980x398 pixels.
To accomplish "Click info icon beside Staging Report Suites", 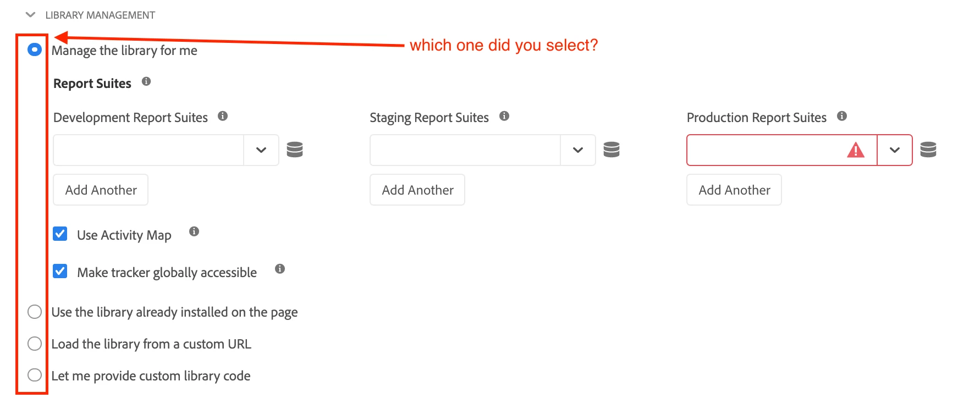I will click(504, 116).
